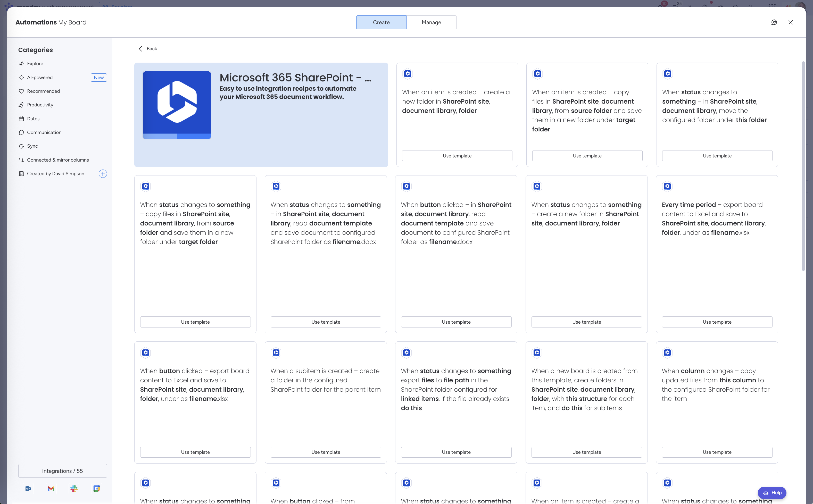
Task: Open the Slack integration shortcut
Action: click(73, 489)
